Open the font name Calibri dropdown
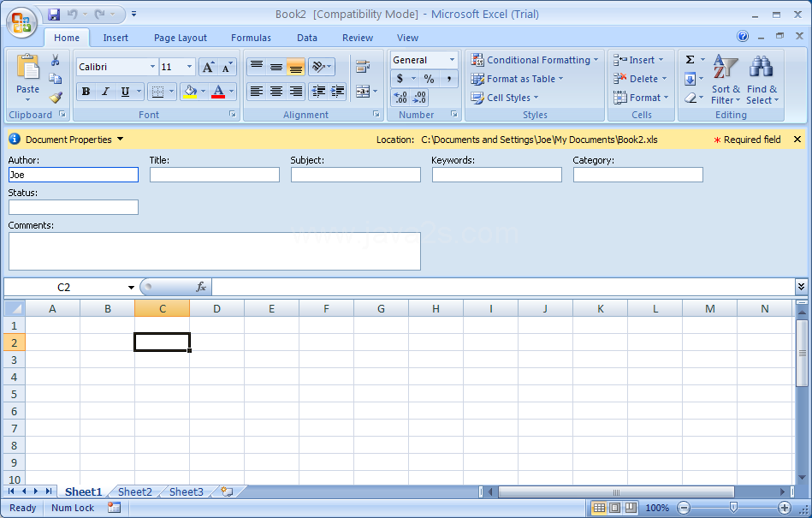The image size is (812, 518). point(152,67)
